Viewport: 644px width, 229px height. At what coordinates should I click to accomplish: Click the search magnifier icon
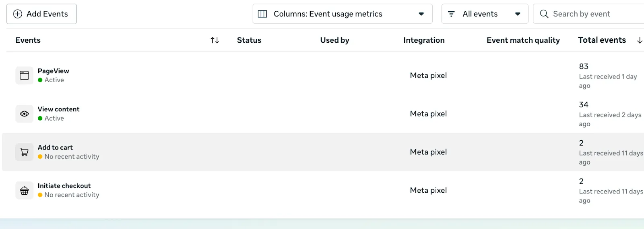click(x=544, y=14)
